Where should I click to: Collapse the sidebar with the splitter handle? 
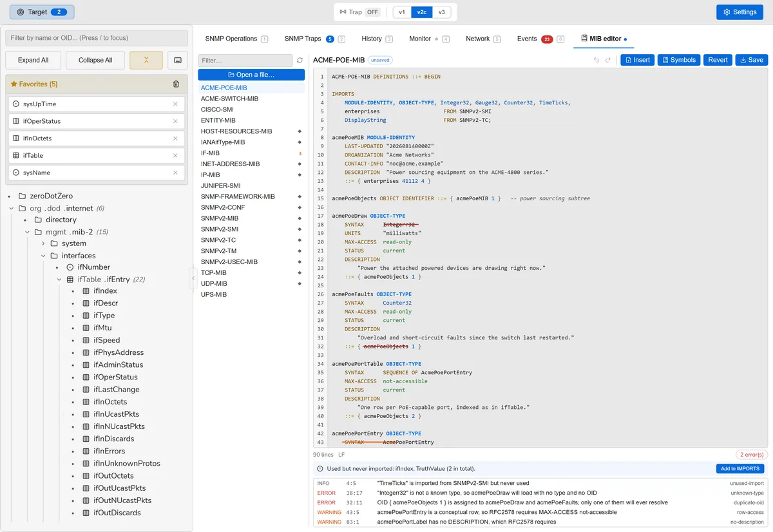[193, 278]
